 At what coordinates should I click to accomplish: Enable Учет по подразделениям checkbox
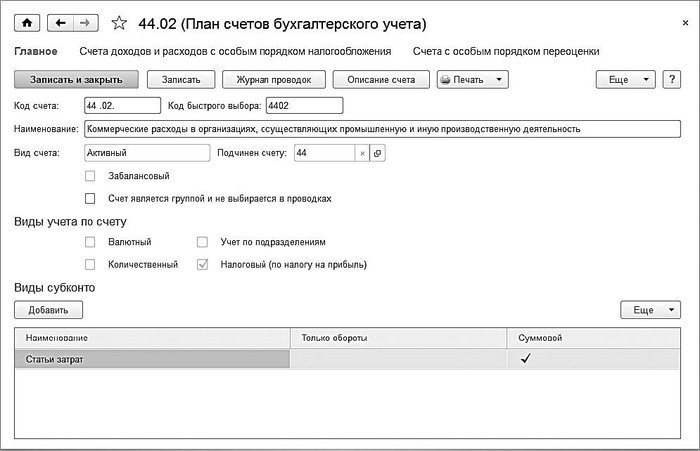[202, 242]
